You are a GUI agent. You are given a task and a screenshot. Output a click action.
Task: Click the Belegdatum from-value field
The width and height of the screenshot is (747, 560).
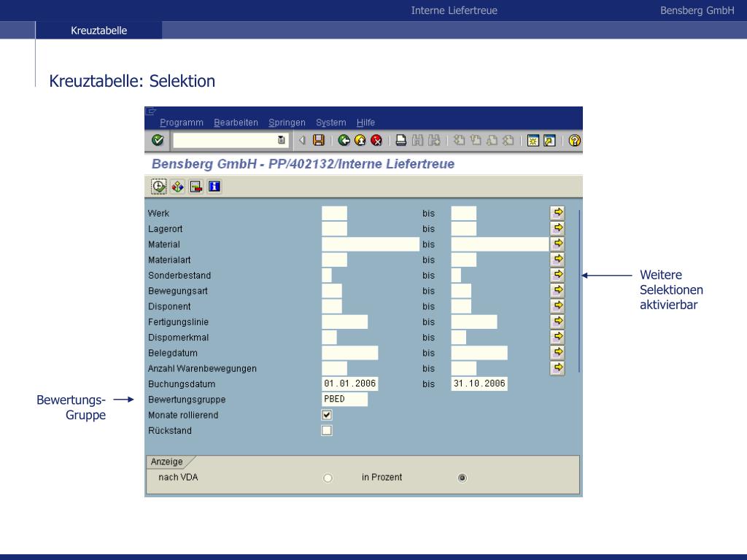pyautogui.click(x=350, y=353)
